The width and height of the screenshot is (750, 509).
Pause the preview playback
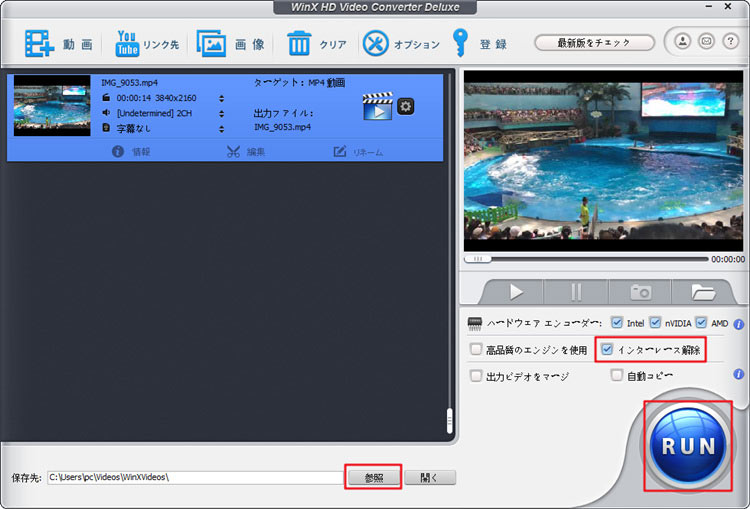(576, 292)
